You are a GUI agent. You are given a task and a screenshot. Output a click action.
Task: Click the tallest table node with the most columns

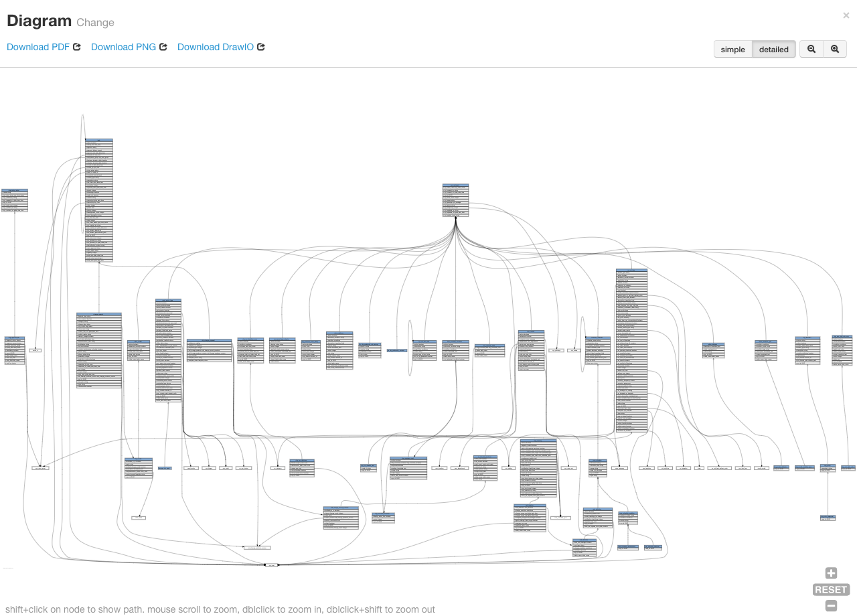tap(630, 348)
